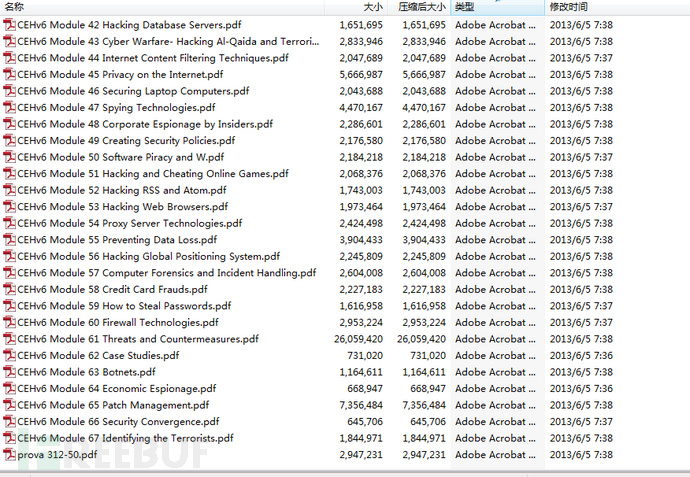690x477 pixels.
Task: Select Module 45 Privacy on the Internet.pdf
Action: click(120, 74)
